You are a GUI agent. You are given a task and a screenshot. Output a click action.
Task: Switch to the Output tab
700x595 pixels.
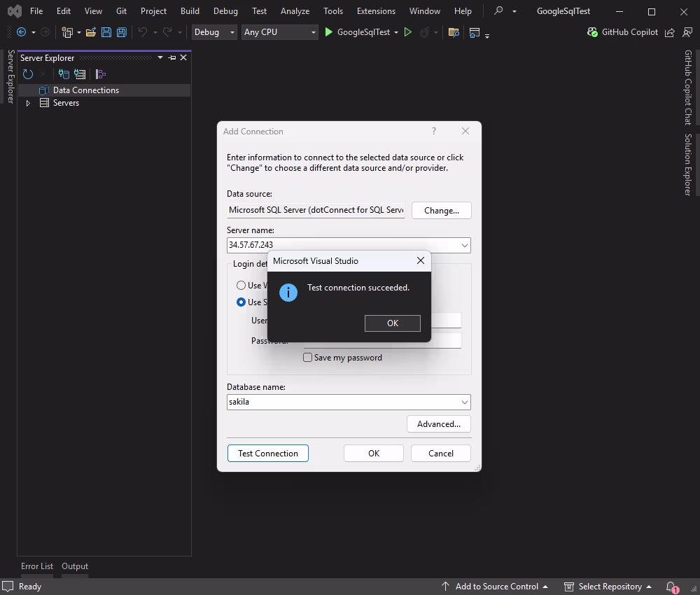click(74, 566)
